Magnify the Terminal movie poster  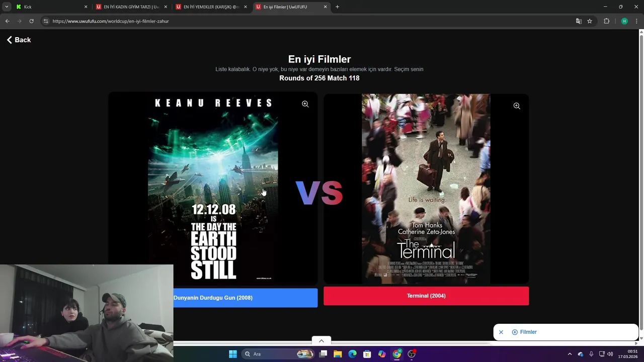pyautogui.click(x=517, y=106)
